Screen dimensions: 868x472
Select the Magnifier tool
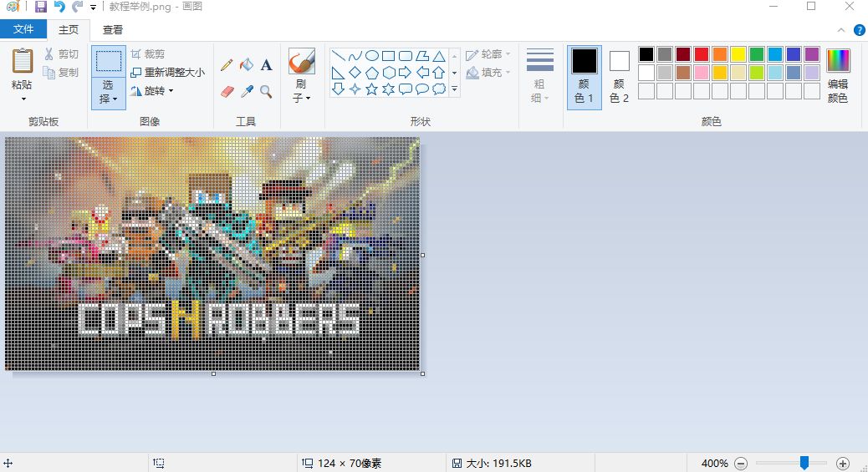point(266,91)
